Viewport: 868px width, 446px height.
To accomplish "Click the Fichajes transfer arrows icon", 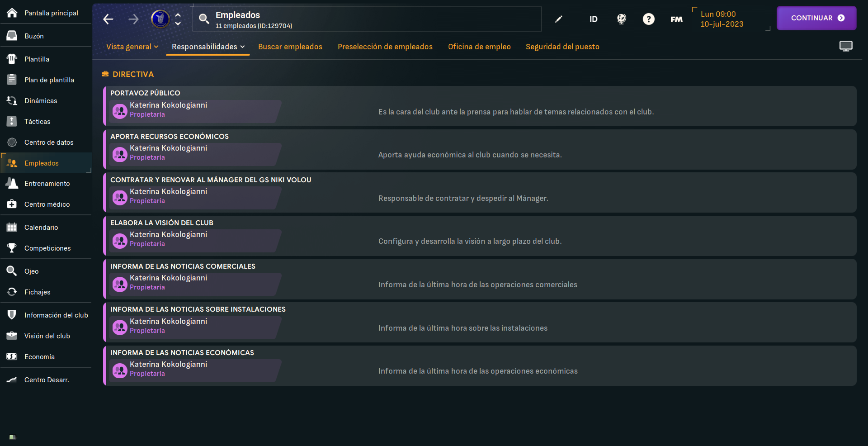I will click(12, 292).
